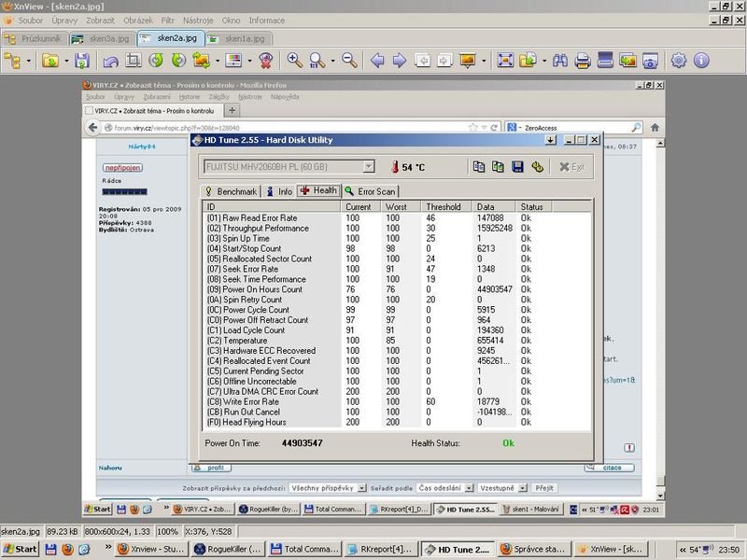This screenshot has height=560, width=747.
Task: Toggle the fullscreen view icon
Action: 505,61
